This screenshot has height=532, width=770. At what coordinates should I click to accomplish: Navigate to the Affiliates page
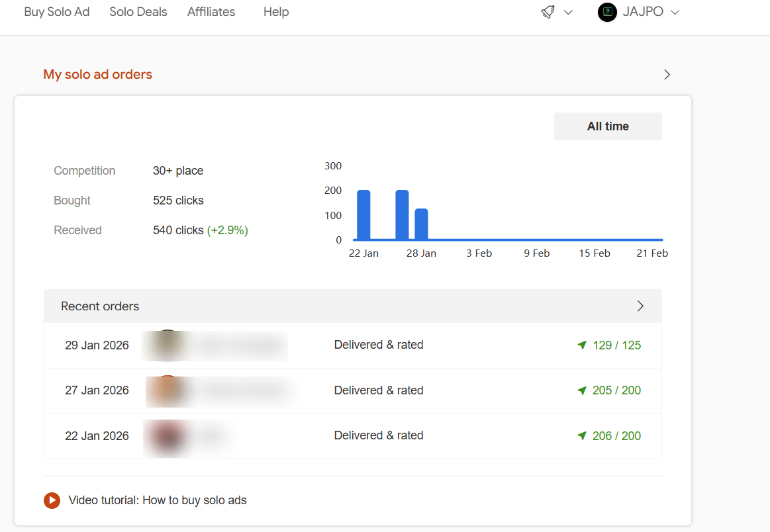[211, 12]
